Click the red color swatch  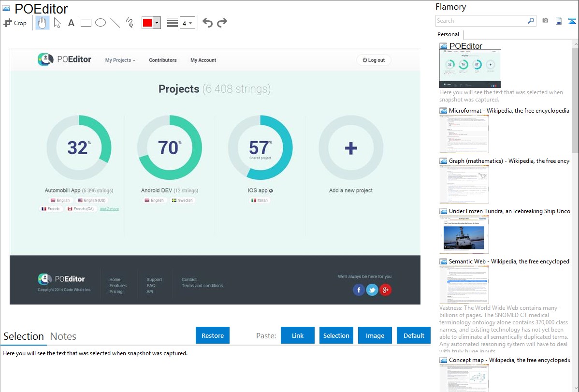[x=147, y=23]
